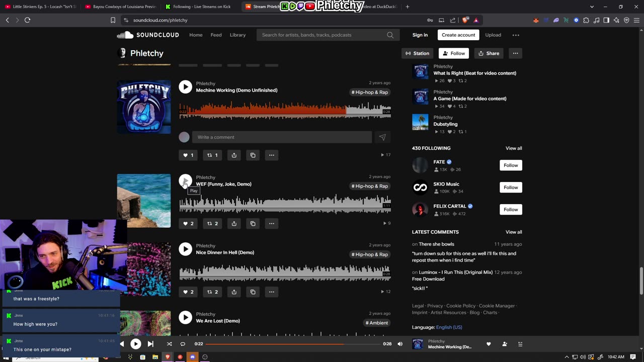
Task: Open the Brave VPN shield icon
Action: tap(626, 20)
